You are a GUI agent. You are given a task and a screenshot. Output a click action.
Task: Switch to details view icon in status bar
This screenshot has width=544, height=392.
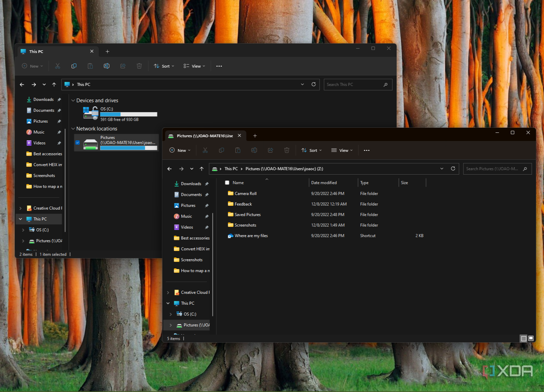524,338
